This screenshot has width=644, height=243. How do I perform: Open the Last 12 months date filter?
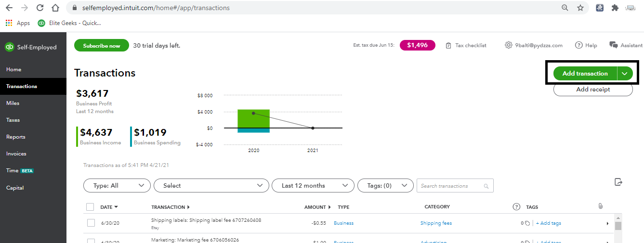coord(313,186)
